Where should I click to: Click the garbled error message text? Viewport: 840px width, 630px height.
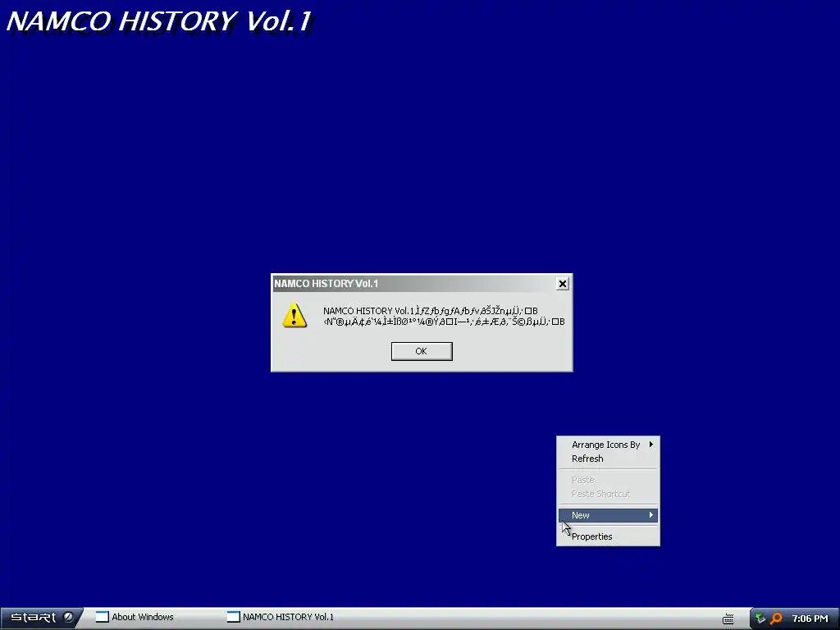(x=444, y=316)
